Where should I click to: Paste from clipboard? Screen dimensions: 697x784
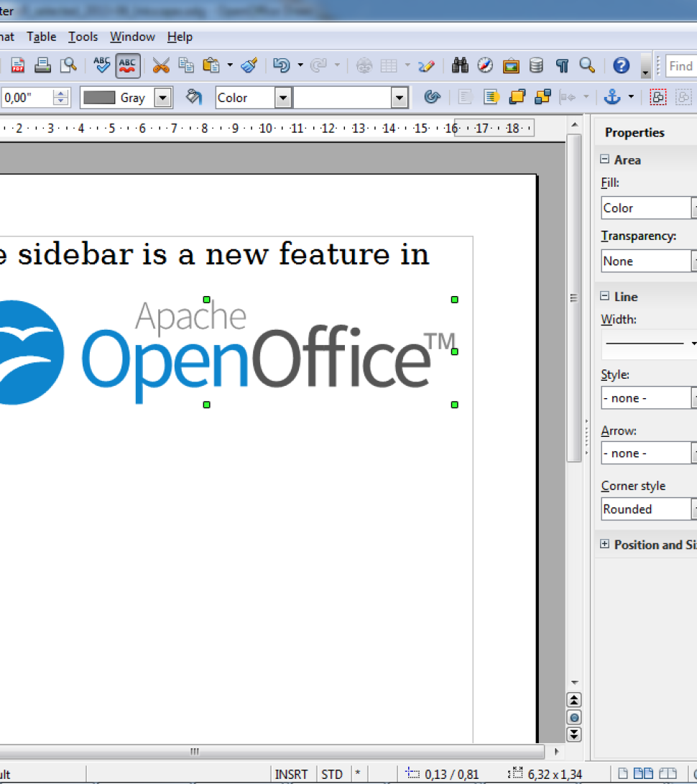211,65
